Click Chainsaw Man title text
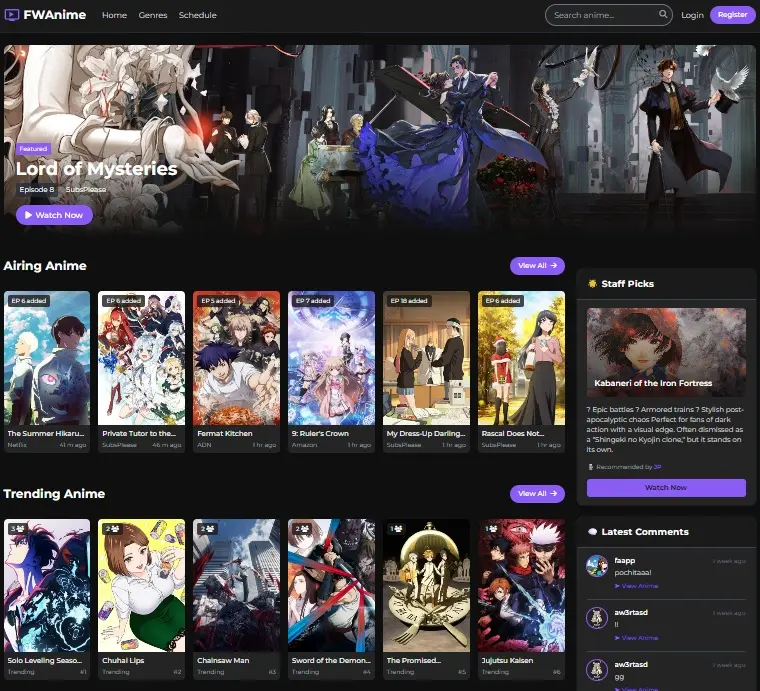Image resolution: width=760 pixels, height=691 pixels. coord(223,660)
